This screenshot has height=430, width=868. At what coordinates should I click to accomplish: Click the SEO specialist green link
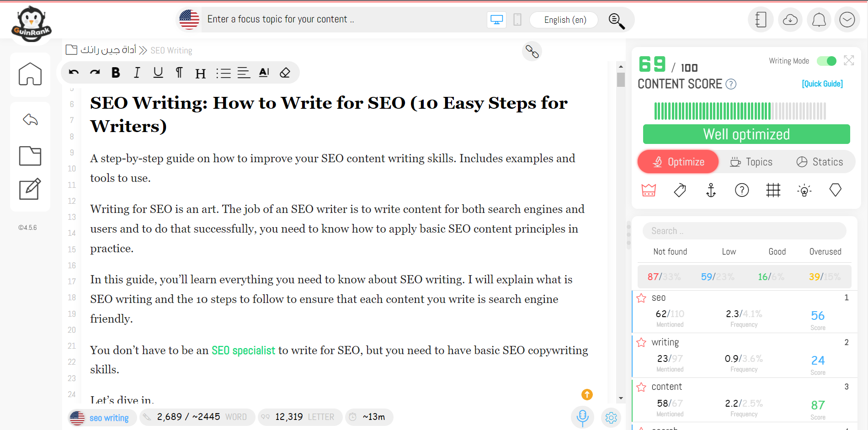click(243, 350)
